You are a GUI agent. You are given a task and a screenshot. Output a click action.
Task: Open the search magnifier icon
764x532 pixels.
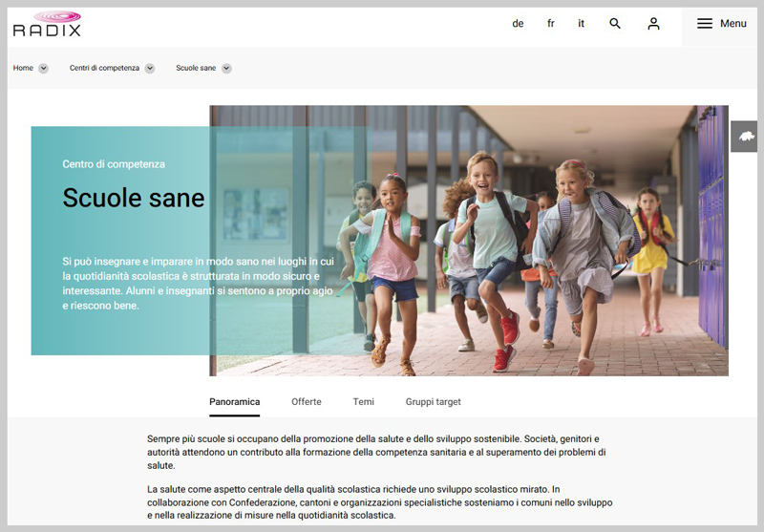[615, 24]
